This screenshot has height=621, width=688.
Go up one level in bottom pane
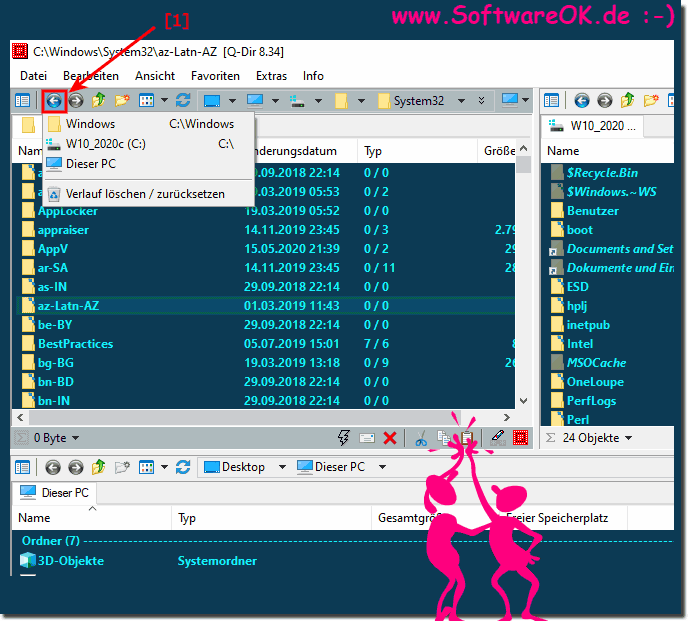click(99, 467)
